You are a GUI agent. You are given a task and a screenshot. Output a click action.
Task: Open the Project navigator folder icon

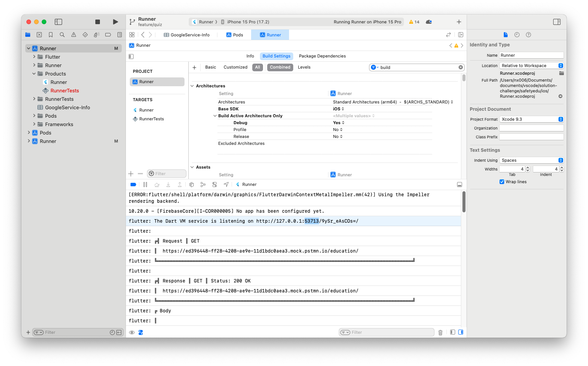point(28,35)
